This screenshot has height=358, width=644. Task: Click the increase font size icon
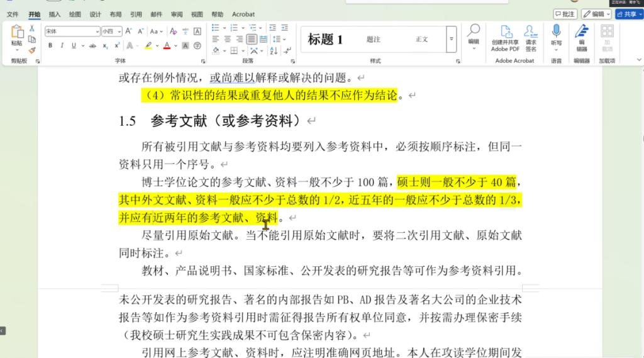coord(128,31)
